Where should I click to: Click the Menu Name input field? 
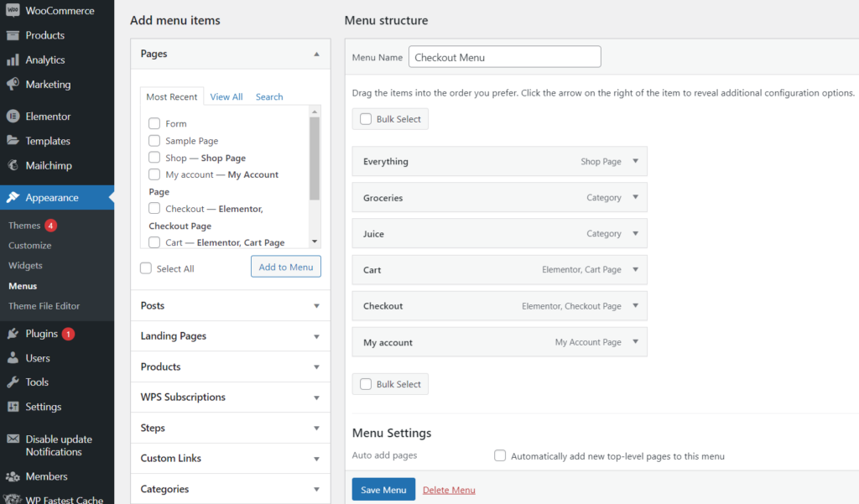coord(504,57)
